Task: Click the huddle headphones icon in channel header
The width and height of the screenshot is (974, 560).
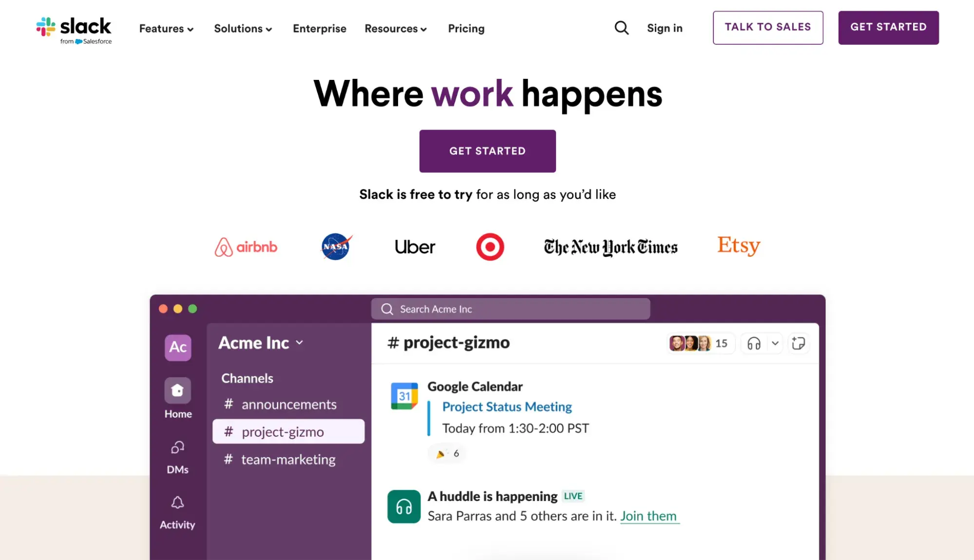Action: (753, 343)
